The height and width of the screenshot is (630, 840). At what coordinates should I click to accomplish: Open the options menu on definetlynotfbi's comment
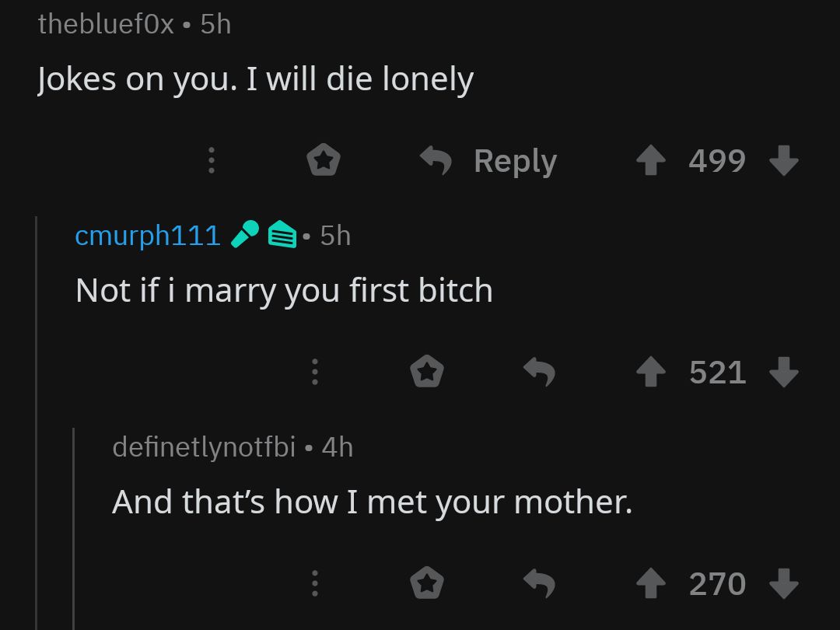coord(315,583)
